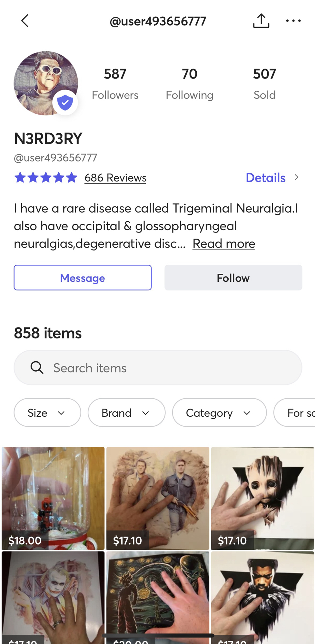This screenshot has height=644, width=316.
Task: Expand the Size filter dropdown
Action: (x=47, y=412)
